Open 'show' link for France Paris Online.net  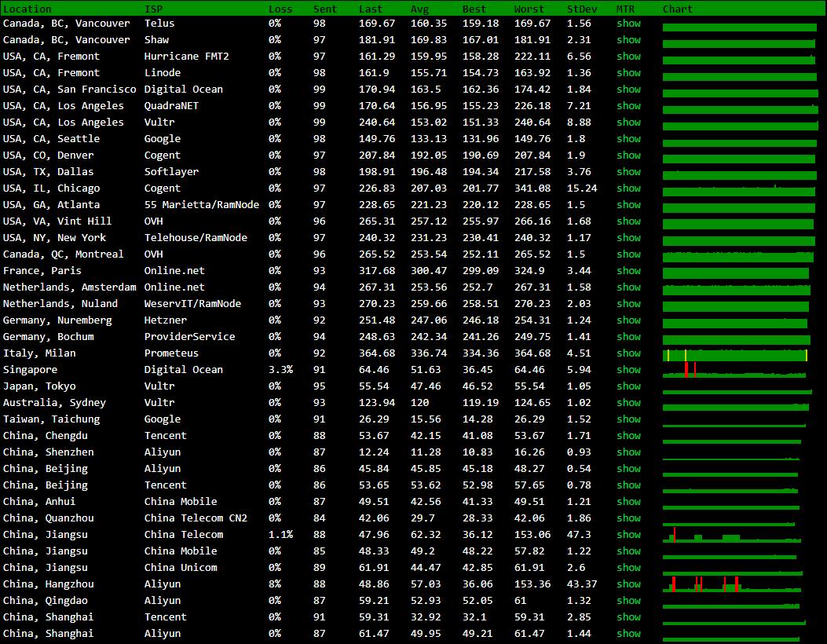[628, 271]
